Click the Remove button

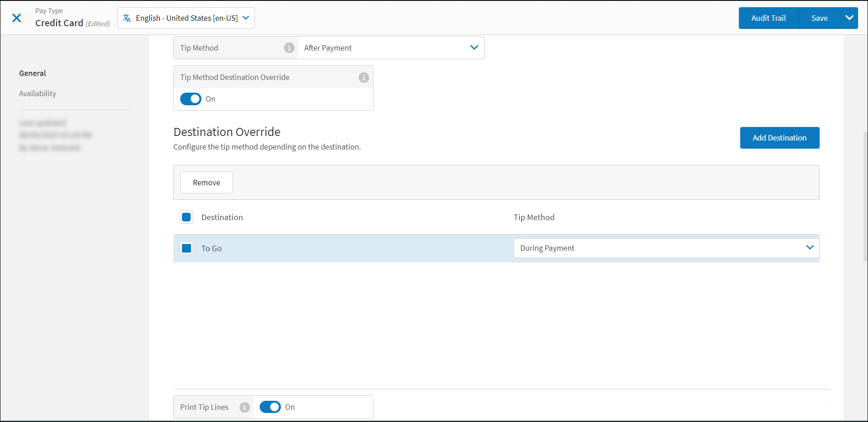206,183
